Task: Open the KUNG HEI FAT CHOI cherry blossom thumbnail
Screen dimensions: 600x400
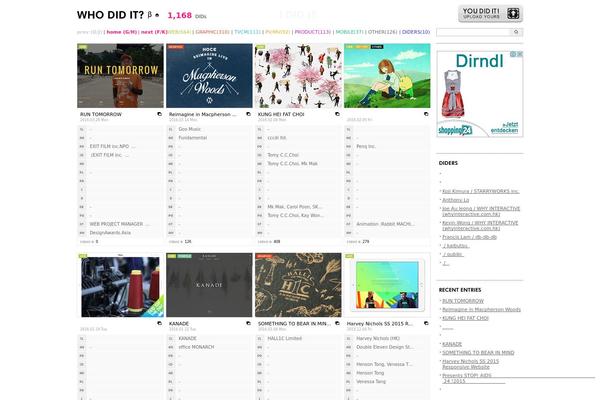Action: pyautogui.click(x=298, y=76)
